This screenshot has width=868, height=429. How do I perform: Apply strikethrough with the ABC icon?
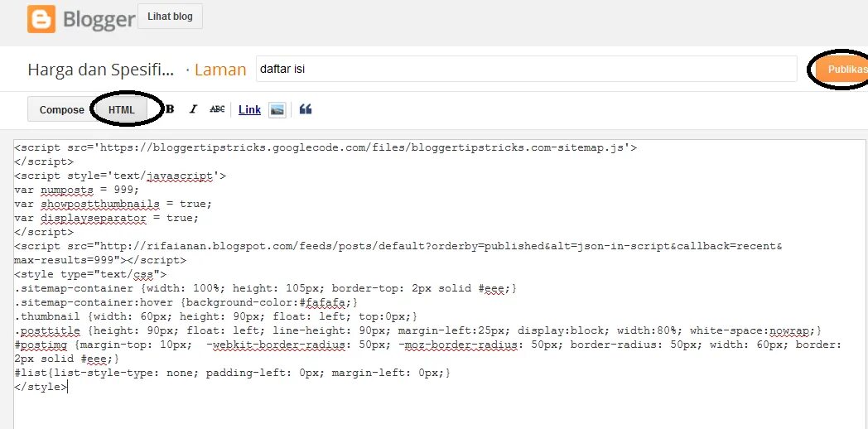pos(217,109)
